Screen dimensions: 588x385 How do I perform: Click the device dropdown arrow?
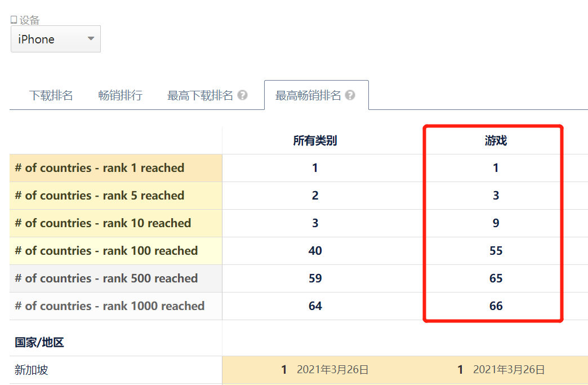[x=91, y=39]
